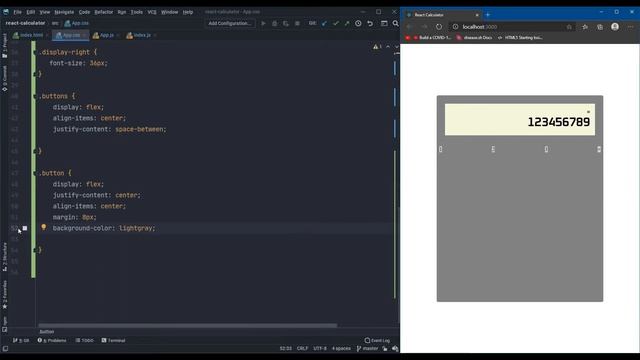Viewport: 640px width, 360px height.
Task: Click the Stop toolbar icon
Action: pos(297,23)
